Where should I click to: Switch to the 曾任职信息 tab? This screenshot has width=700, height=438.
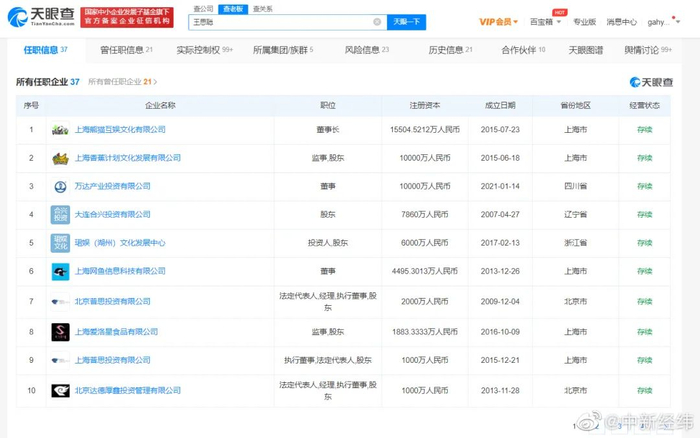pyautogui.click(x=126, y=50)
